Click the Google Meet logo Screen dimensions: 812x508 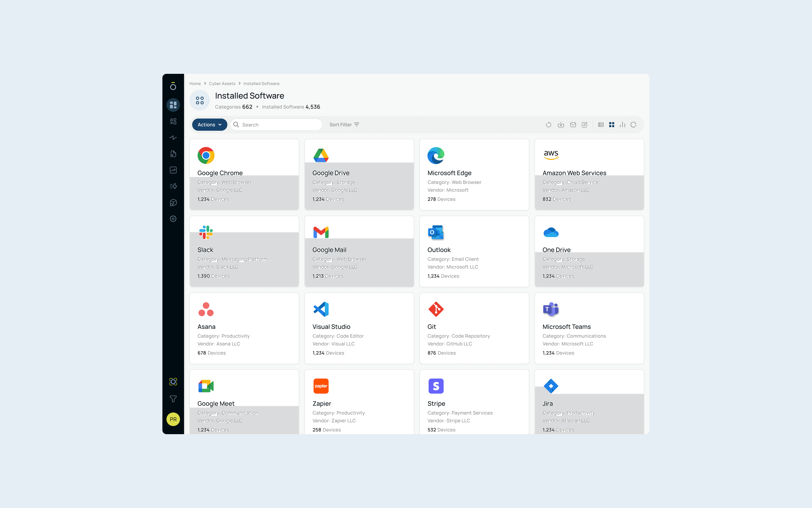tap(206, 386)
